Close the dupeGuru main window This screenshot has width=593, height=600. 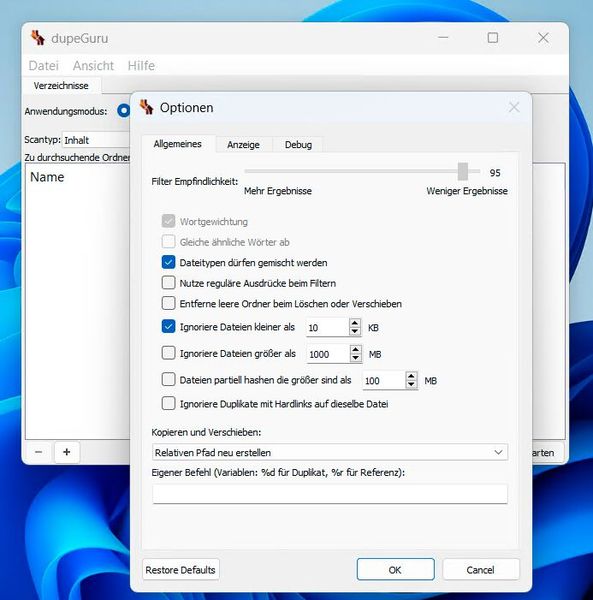(543, 38)
